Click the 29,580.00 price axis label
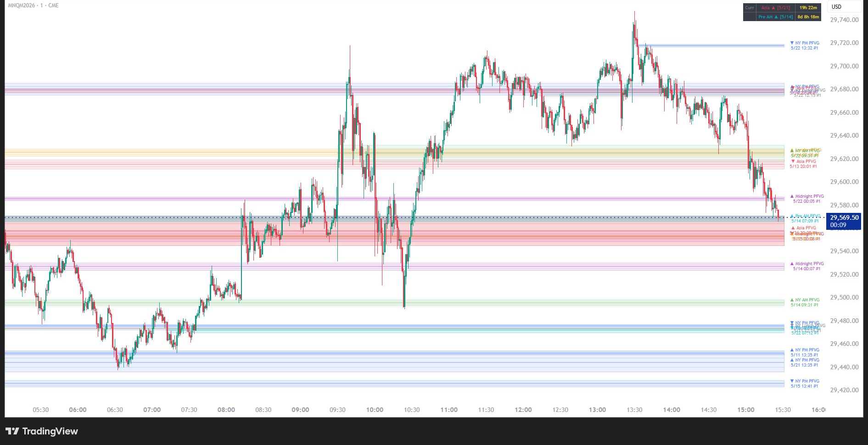 (844, 205)
